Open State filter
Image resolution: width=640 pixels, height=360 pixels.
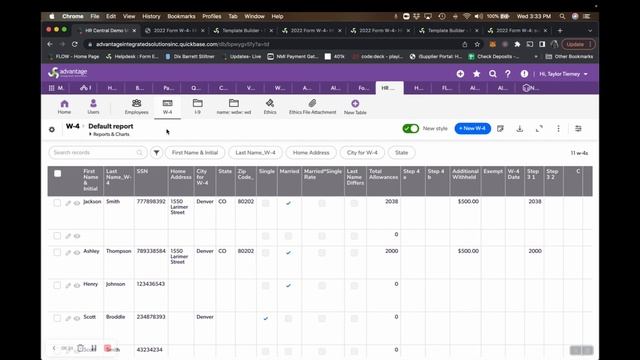[x=401, y=153]
